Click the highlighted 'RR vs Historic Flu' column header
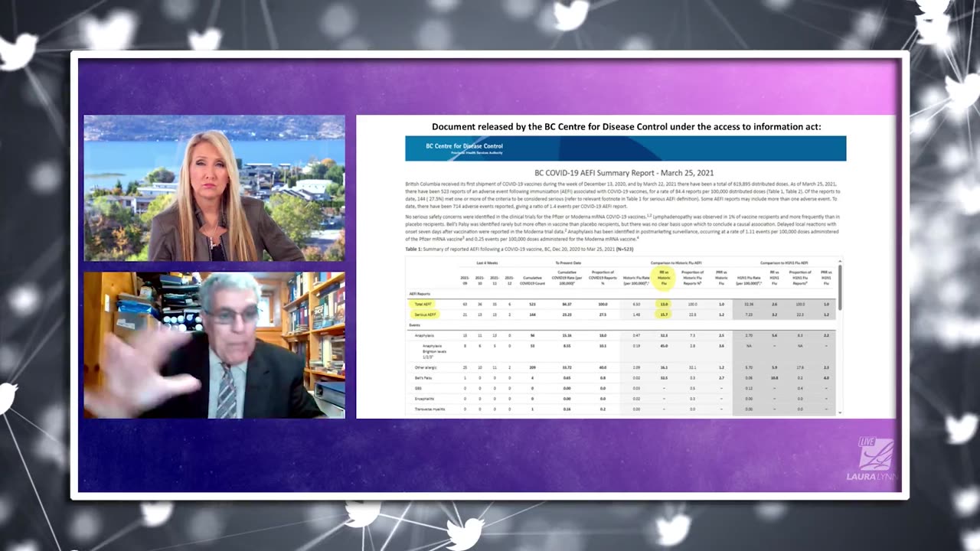980x551 pixels. pyautogui.click(x=664, y=278)
